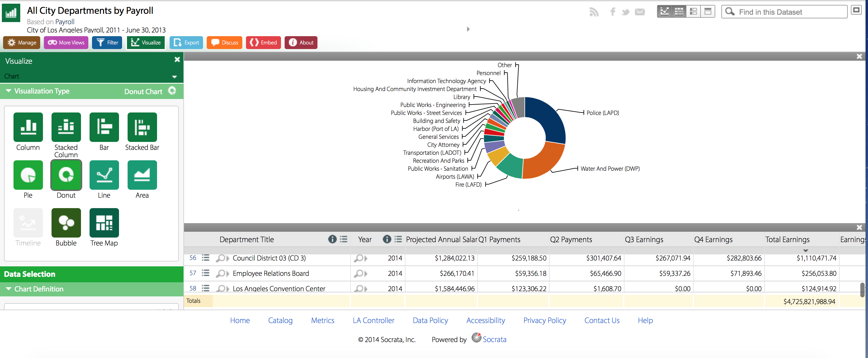Click the Payroll dataset link
Image resolution: width=868 pixels, height=358 pixels.
[65, 21]
